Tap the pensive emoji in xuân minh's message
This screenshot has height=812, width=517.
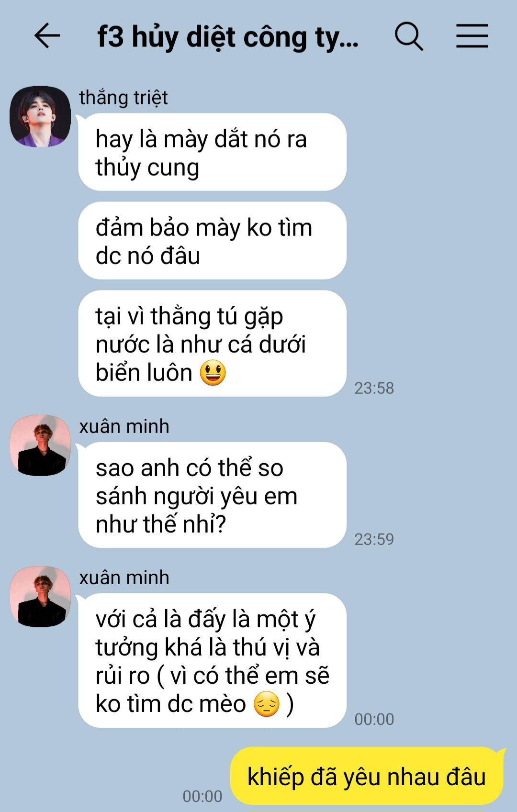click(266, 704)
